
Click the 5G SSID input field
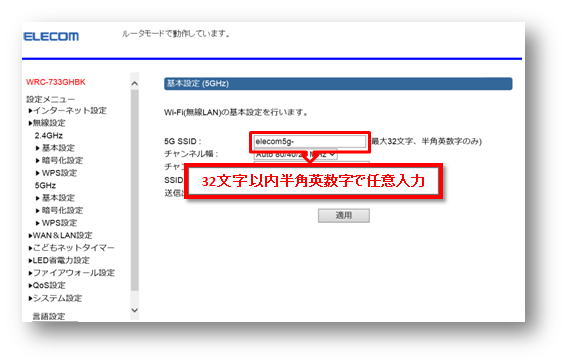(x=310, y=141)
